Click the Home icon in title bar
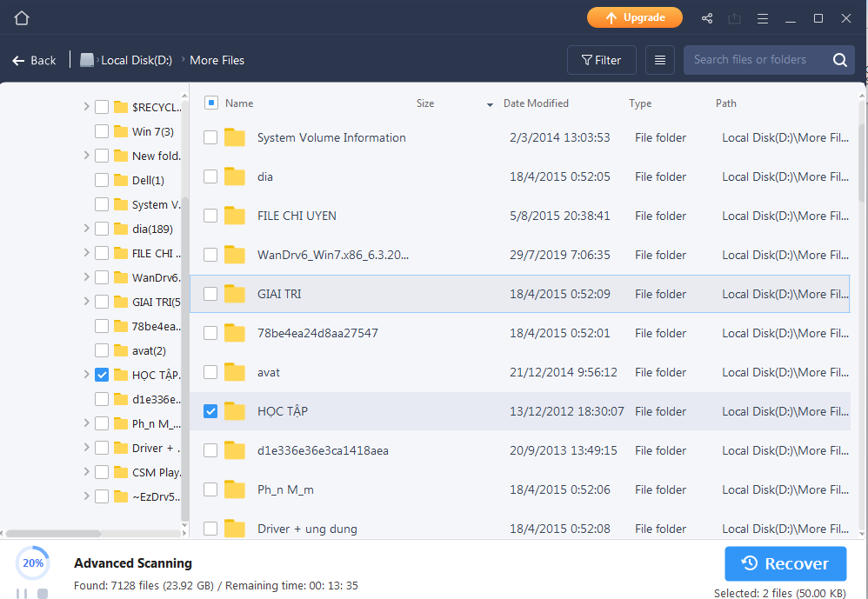The height and width of the screenshot is (599, 868). coord(22,18)
